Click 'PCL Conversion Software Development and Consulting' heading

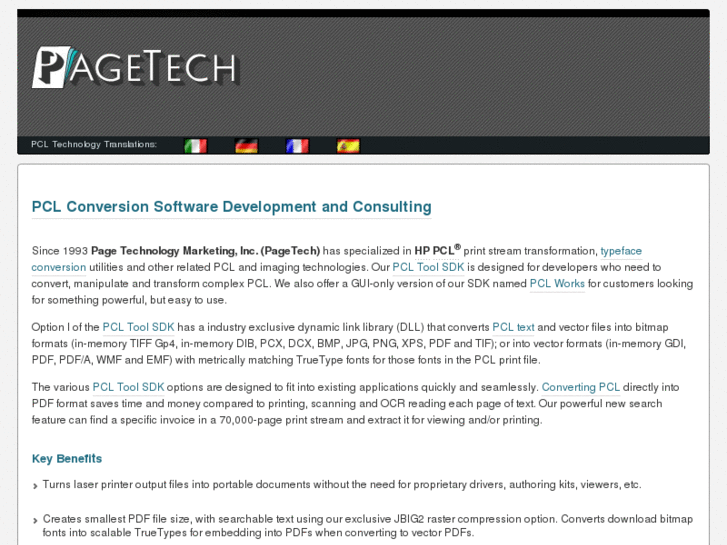click(x=231, y=206)
